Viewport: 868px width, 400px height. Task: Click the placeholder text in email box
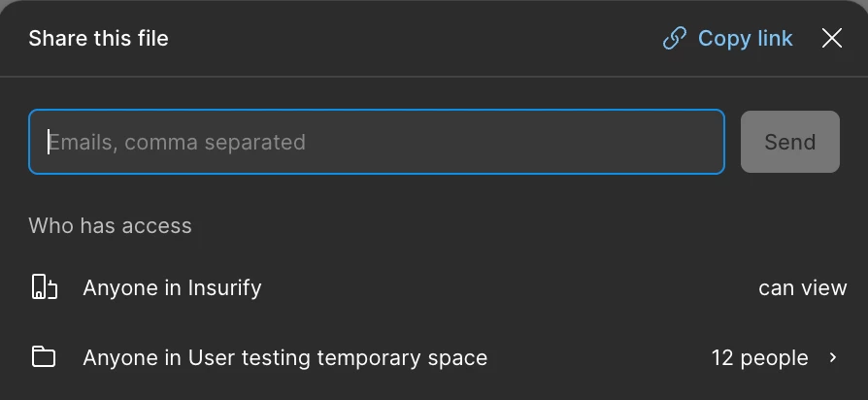coord(177,142)
